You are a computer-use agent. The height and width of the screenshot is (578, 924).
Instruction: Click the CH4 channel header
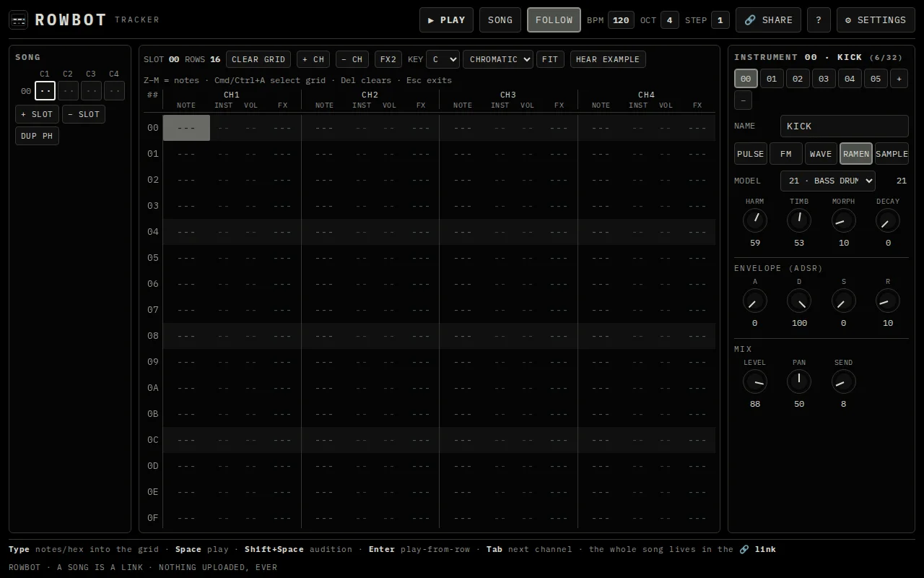click(646, 95)
